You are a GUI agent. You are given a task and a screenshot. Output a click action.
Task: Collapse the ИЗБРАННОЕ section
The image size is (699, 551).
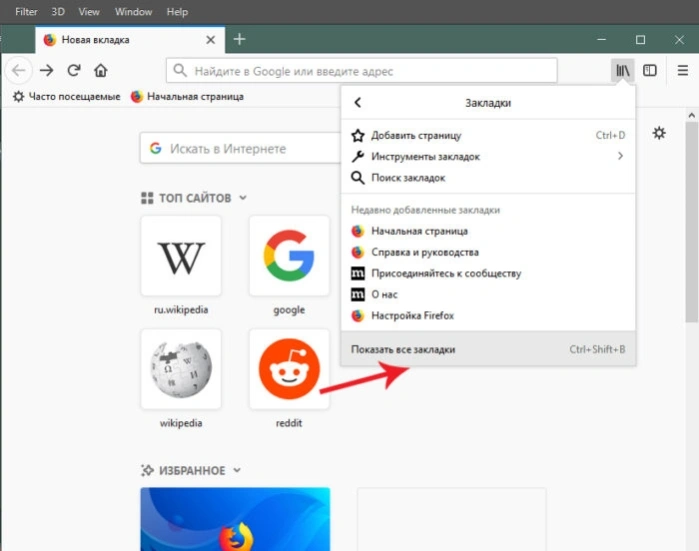click(237, 470)
